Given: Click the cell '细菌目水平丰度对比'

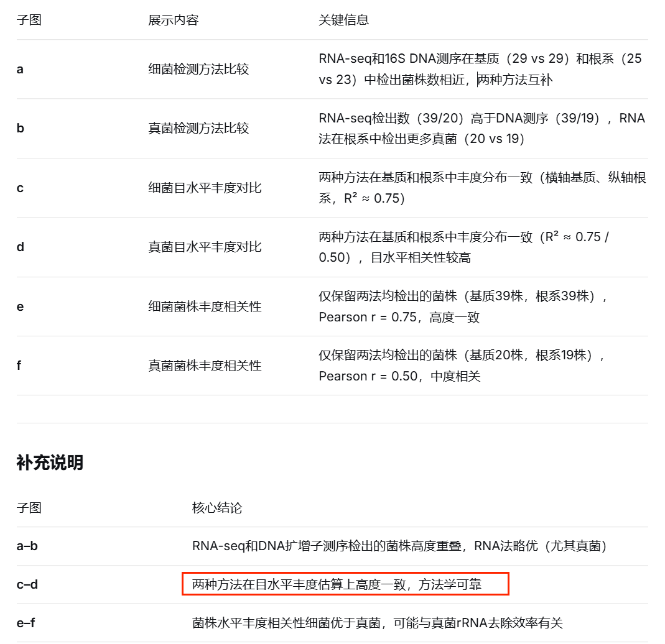Looking at the screenshot, I should point(205,188).
